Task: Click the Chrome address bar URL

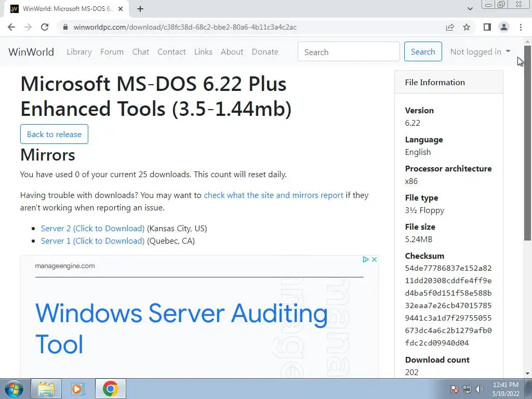Action: (x=185, y=27)
